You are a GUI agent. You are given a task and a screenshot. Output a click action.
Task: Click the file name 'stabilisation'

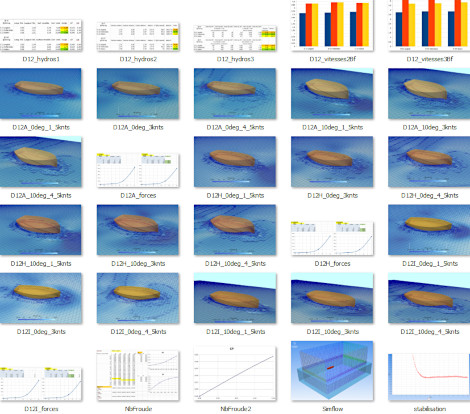click(429, 409)
